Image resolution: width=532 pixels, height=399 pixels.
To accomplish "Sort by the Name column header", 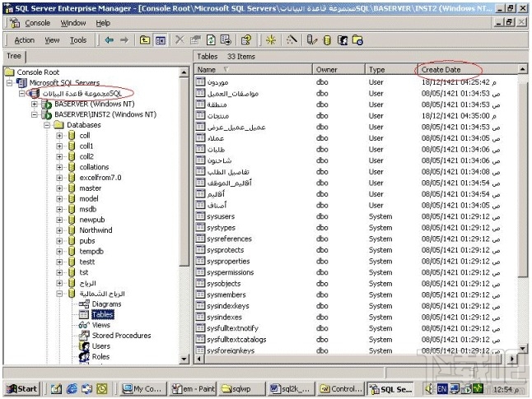I will [253, 69].
